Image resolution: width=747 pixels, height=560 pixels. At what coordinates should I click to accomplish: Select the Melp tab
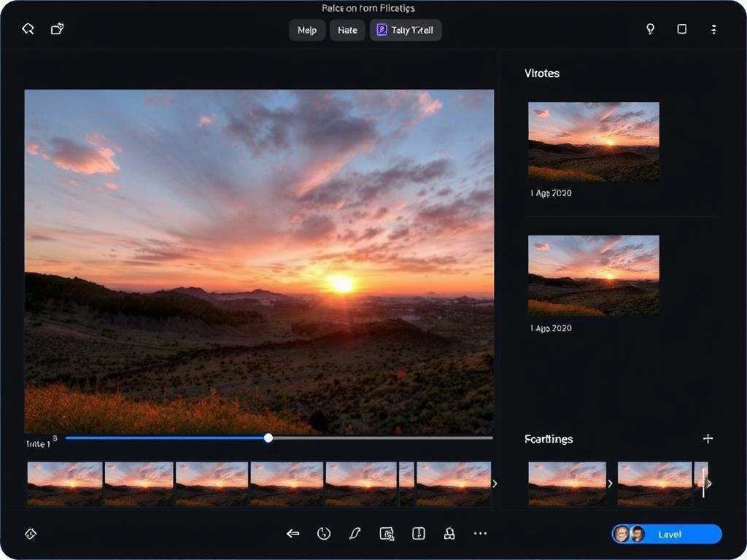point(307,31)
